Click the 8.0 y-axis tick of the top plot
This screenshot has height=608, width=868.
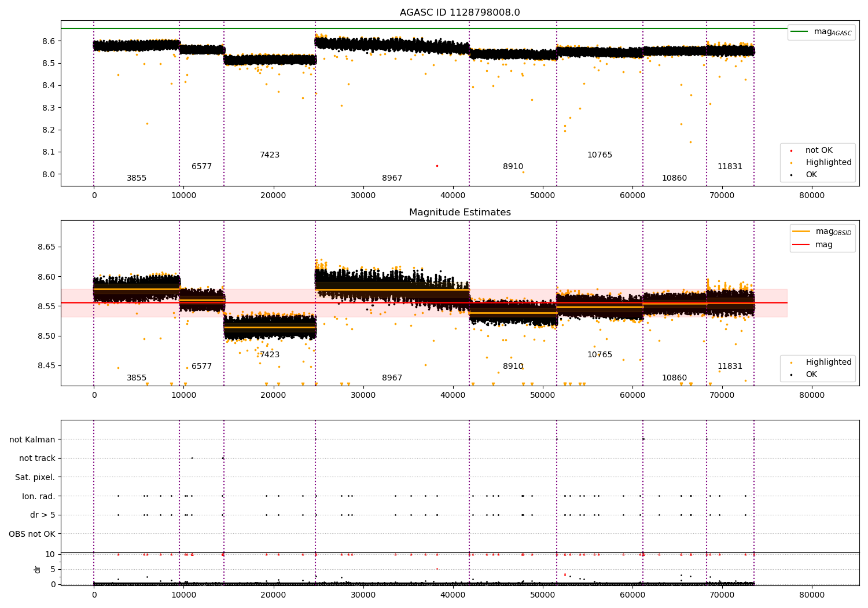pos(49,174)
